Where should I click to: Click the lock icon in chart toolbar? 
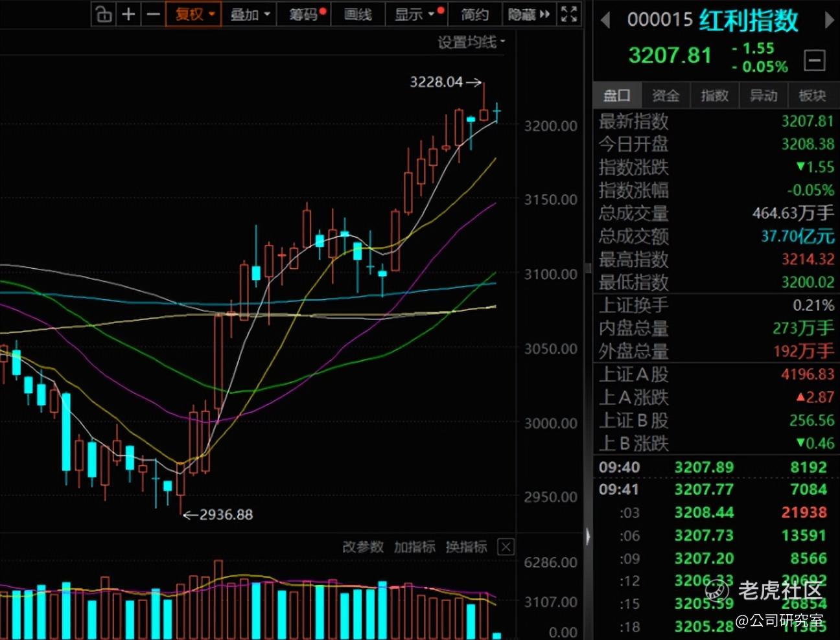click(104, 14)
